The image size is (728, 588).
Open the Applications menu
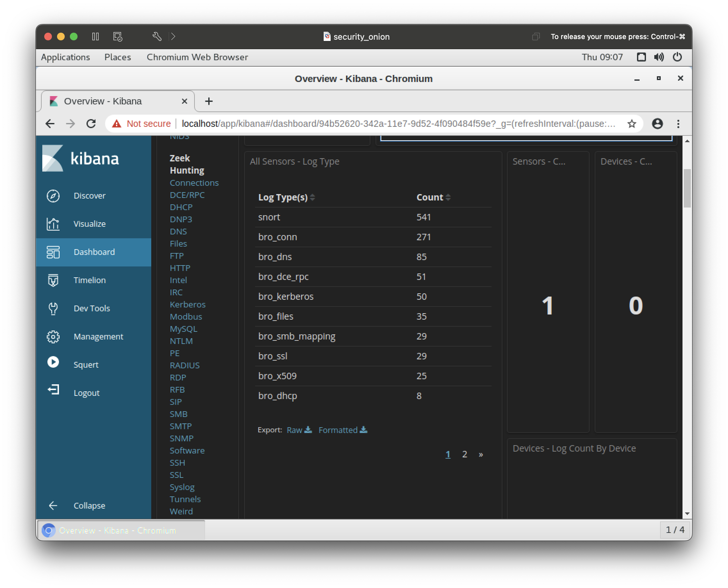tap(65, 57)
